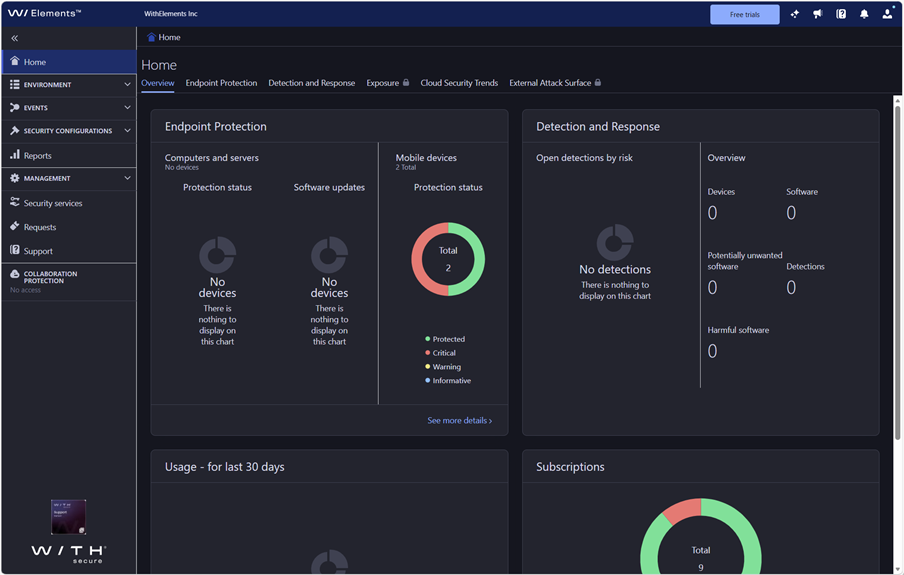Click 'Open detections by risk' heading
This screenshot has height=575, width=904.
(584, 157)
